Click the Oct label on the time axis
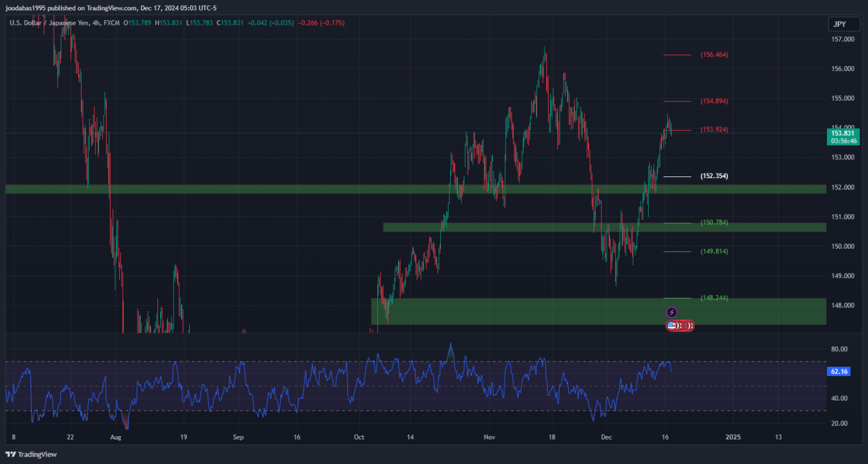 (359, 437)
